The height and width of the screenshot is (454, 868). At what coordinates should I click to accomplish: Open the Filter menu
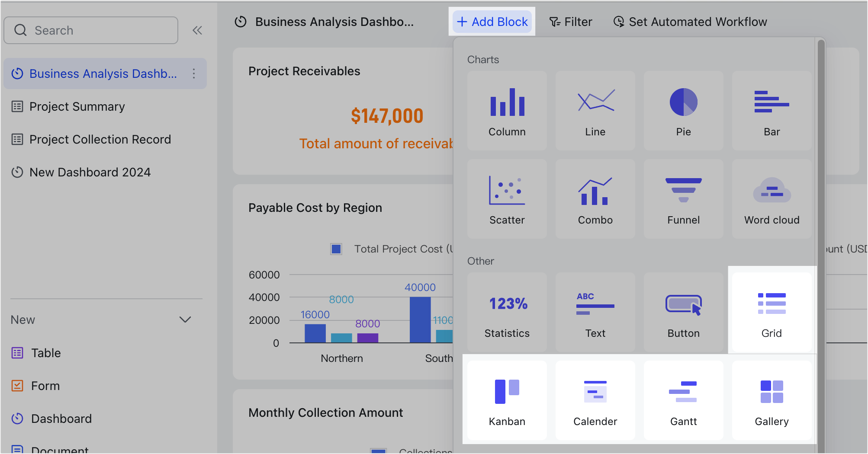pyautogui.click(x=571, y=22)
